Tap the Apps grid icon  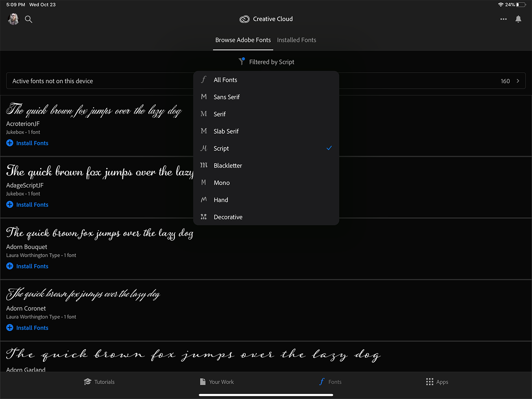click(x=430, y=382)
